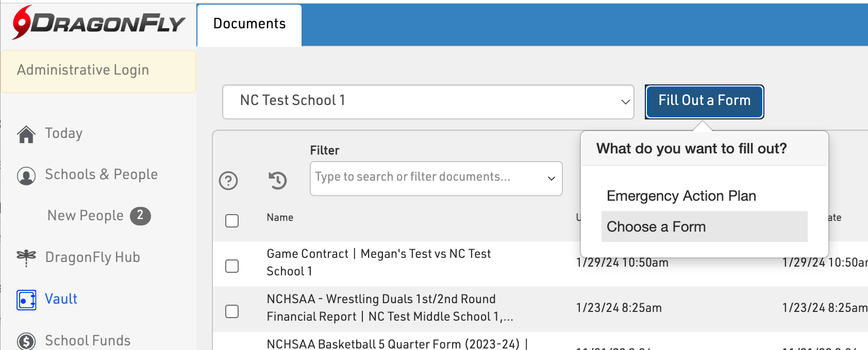This screenshot has height=350, width=868.
Task: Switch to the Documents tab
Action: [x=249, y=24]
